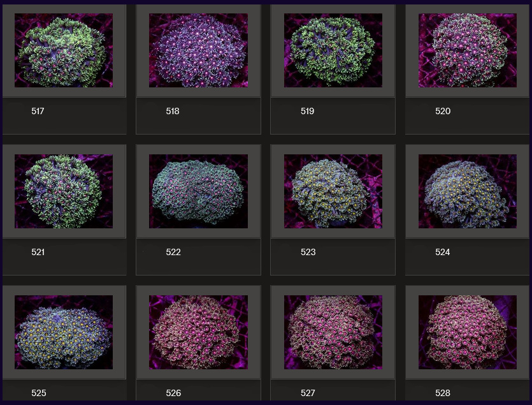Click the label text 528
The height and width of the screenshot is (405, 532).
442,393
